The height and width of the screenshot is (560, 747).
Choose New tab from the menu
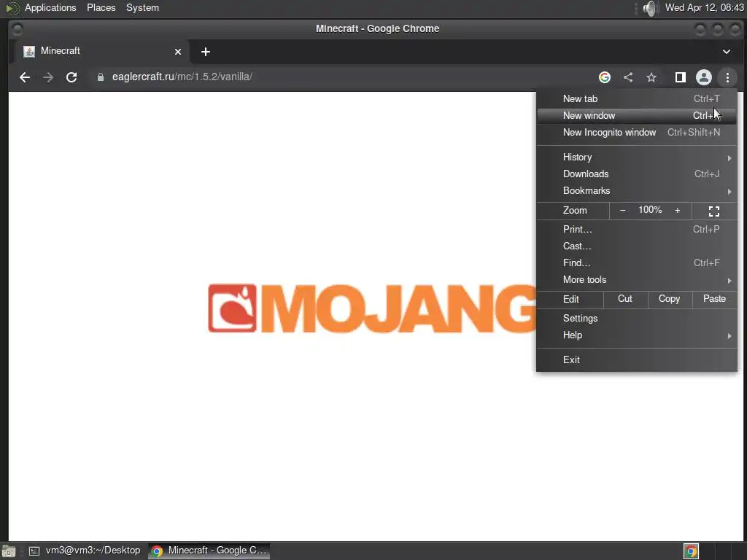636,98
